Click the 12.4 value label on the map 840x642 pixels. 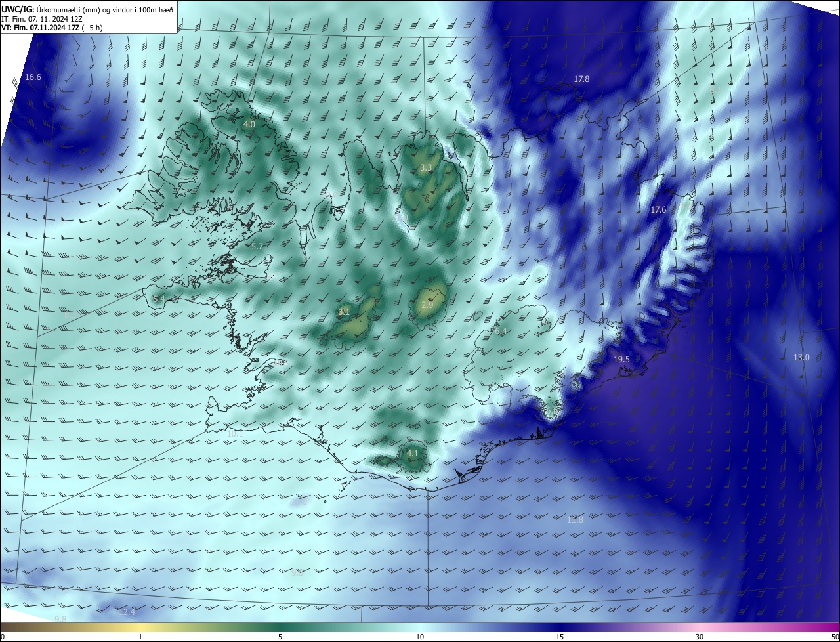point(127,612)
